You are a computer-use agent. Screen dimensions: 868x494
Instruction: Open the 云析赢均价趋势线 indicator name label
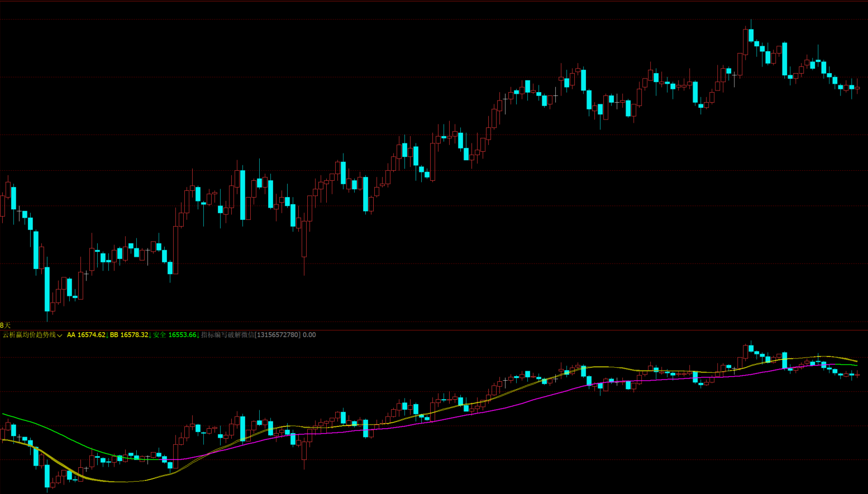tap(29, 335)
